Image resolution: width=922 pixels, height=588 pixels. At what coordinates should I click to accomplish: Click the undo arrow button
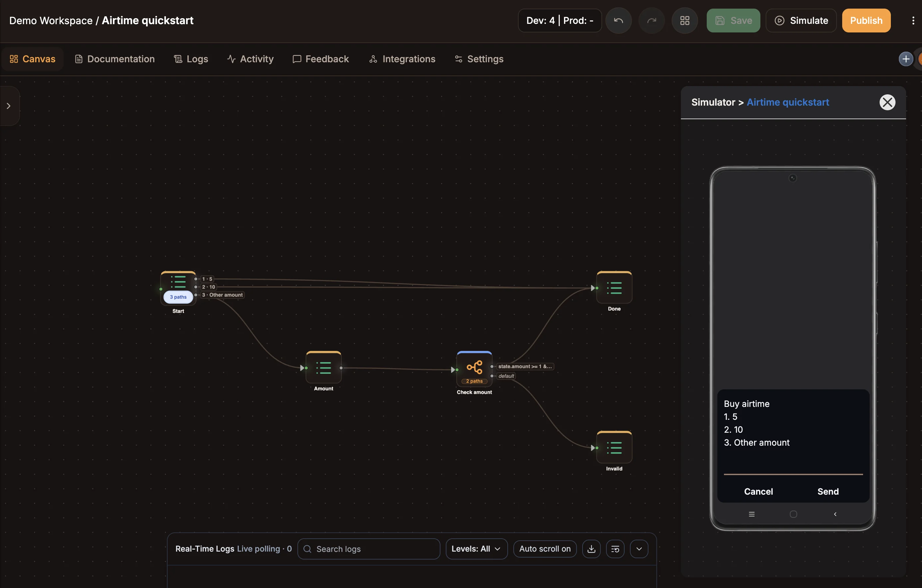[618, 21]
